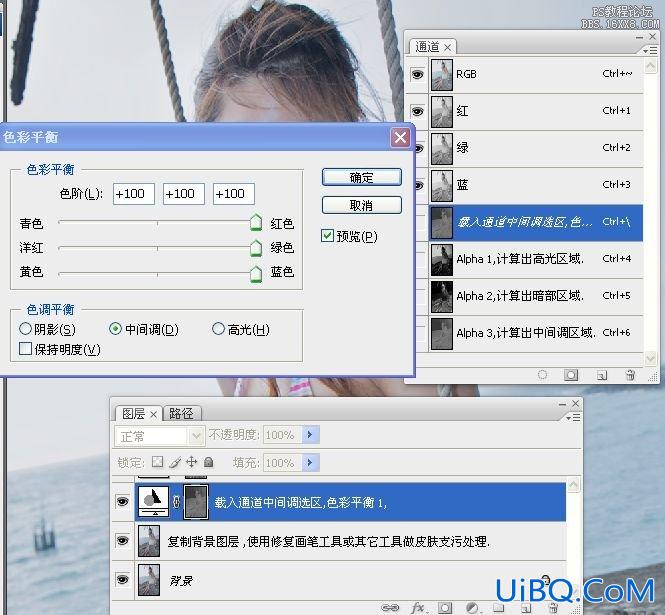Hide the 复制背景图层 layer
This screenshot has width=665, height=615.
point(123,541)
